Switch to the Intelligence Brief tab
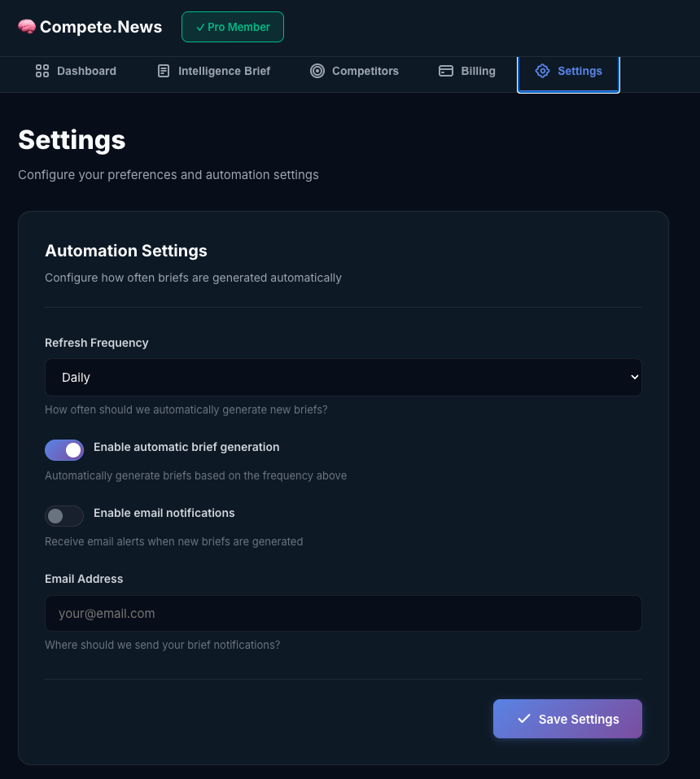This screenshot has height=779, width=700. [x=214, y=71]
